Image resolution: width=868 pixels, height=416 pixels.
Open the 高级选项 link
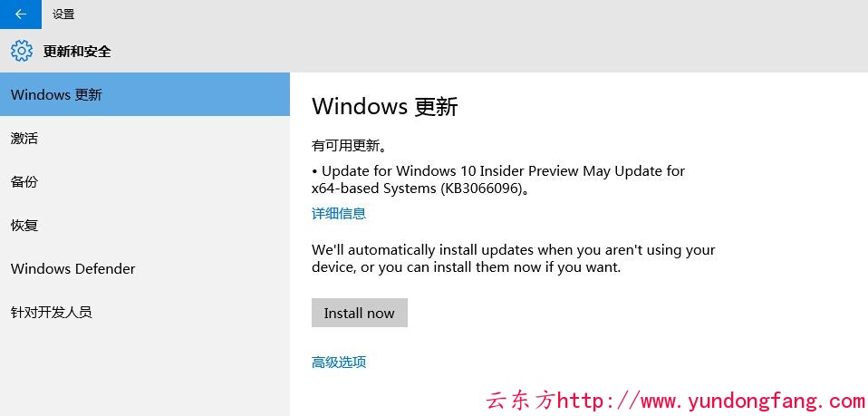[339, 363]
